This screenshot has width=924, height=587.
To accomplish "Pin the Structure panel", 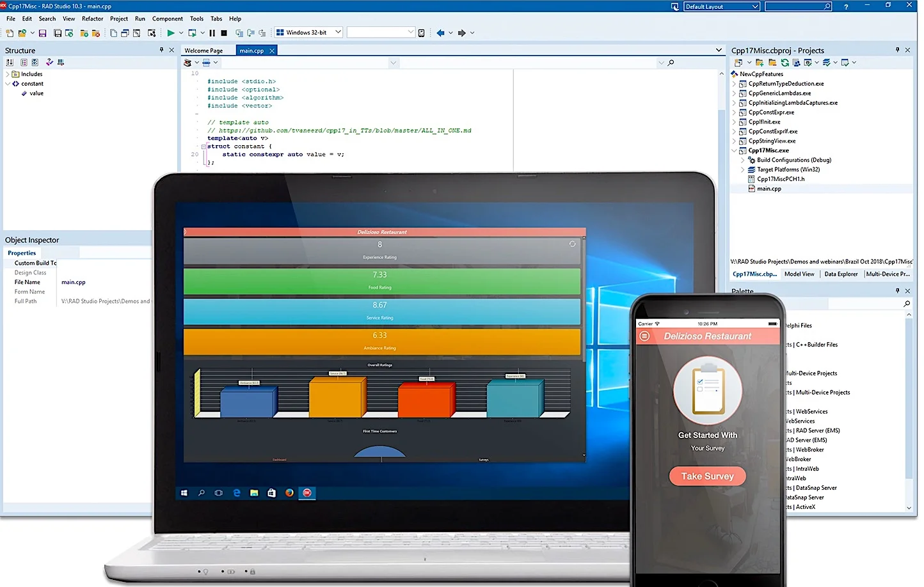I will tap(161, 50).
